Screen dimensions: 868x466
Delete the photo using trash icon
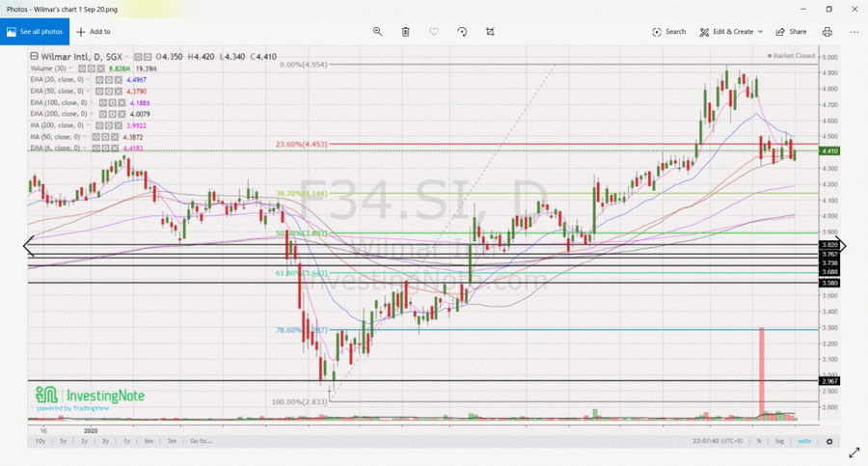[x=406, y=32]
